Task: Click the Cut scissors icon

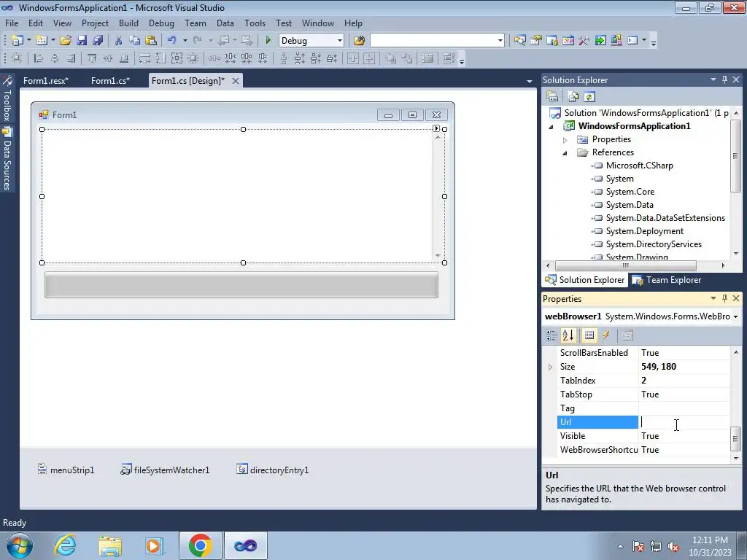Action: pyautogui.click(x=119, y=41)
